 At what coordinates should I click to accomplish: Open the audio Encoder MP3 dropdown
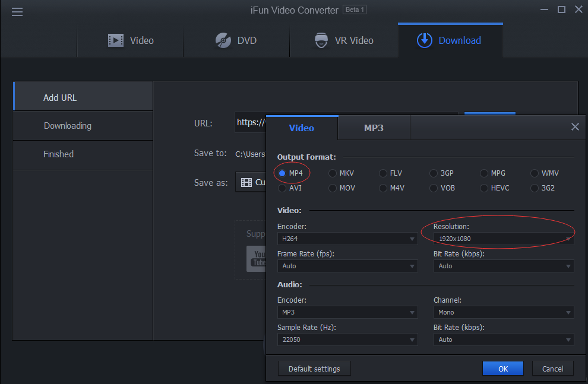347,312
